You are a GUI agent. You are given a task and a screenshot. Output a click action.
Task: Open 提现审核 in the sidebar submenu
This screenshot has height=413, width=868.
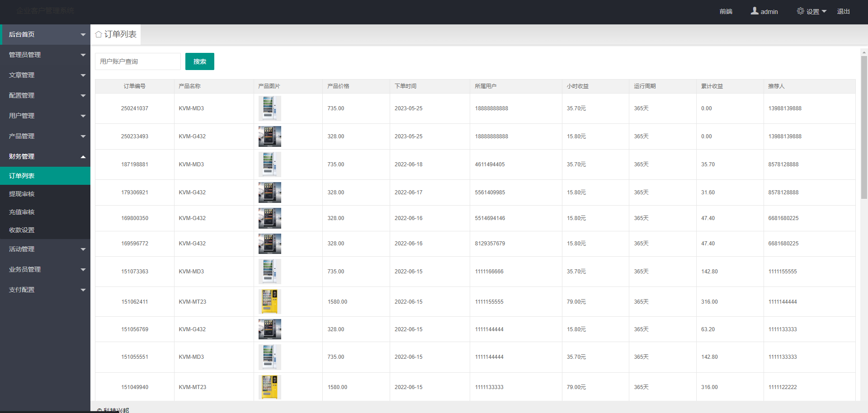pyautogui.click(x=45, y=194)
